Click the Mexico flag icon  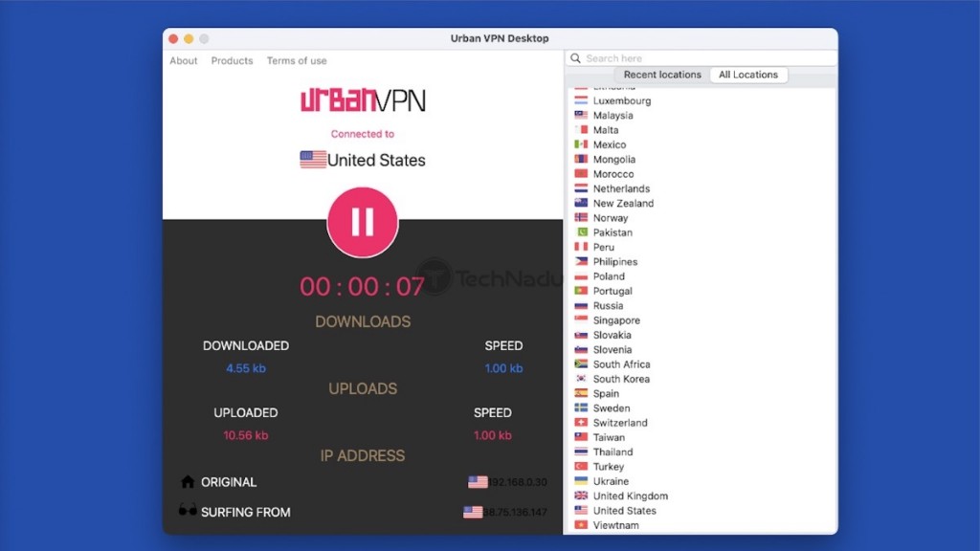point(581,144)
